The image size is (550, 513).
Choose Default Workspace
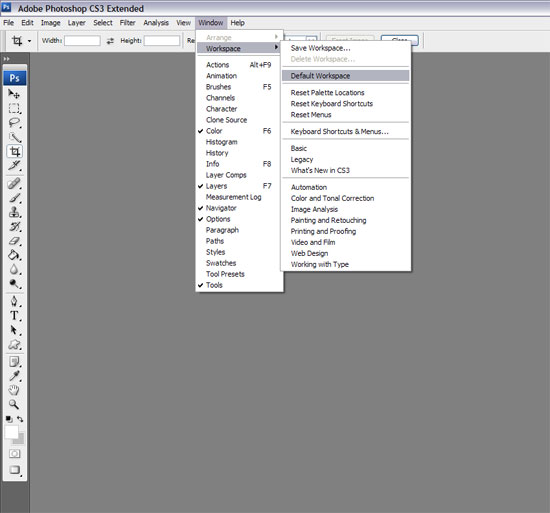[x=346, y=76]
